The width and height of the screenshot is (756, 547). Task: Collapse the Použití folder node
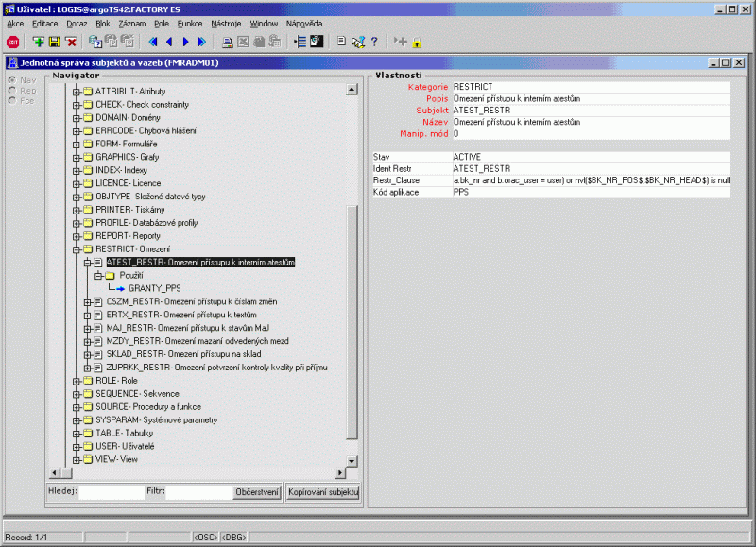(98, 276)
